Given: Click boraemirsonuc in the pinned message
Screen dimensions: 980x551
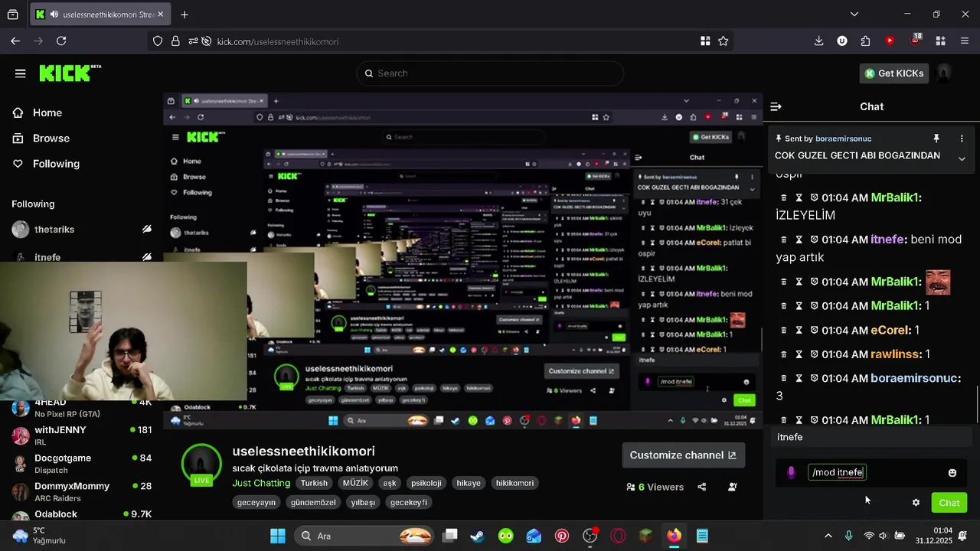Looking at the screenshot, I should tap(843, 139).
